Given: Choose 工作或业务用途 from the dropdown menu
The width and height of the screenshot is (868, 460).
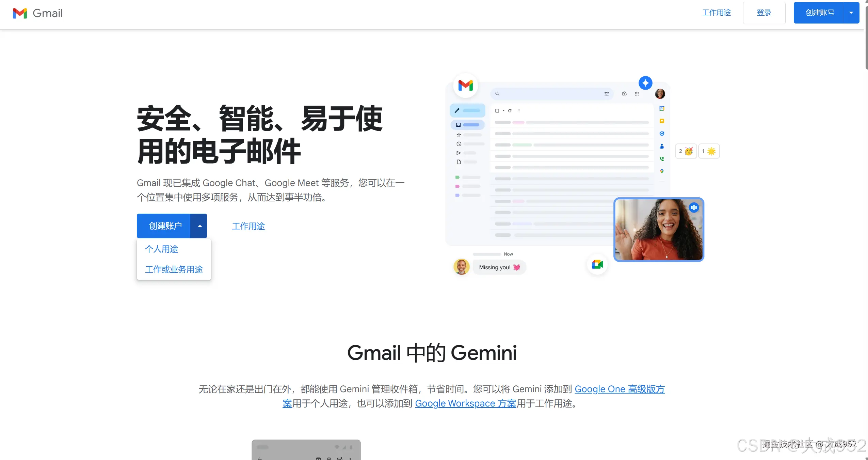Looking at the screenshot, I should [x=174, y=270].
